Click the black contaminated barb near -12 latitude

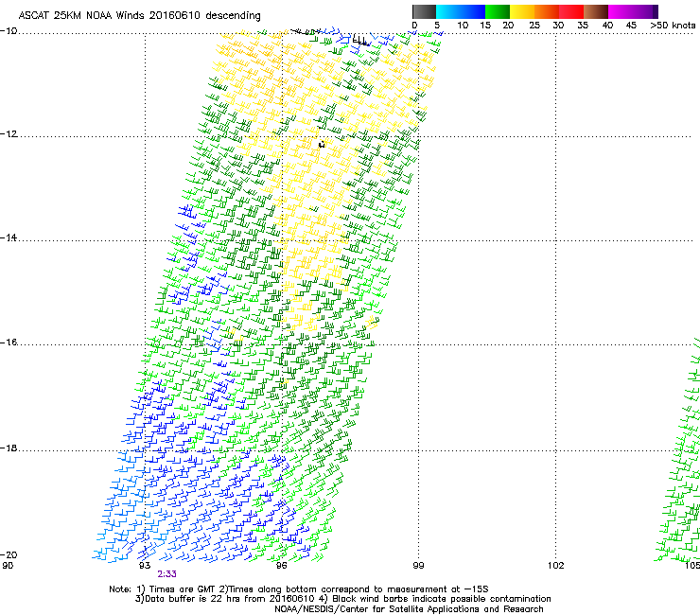pos(322,144)
